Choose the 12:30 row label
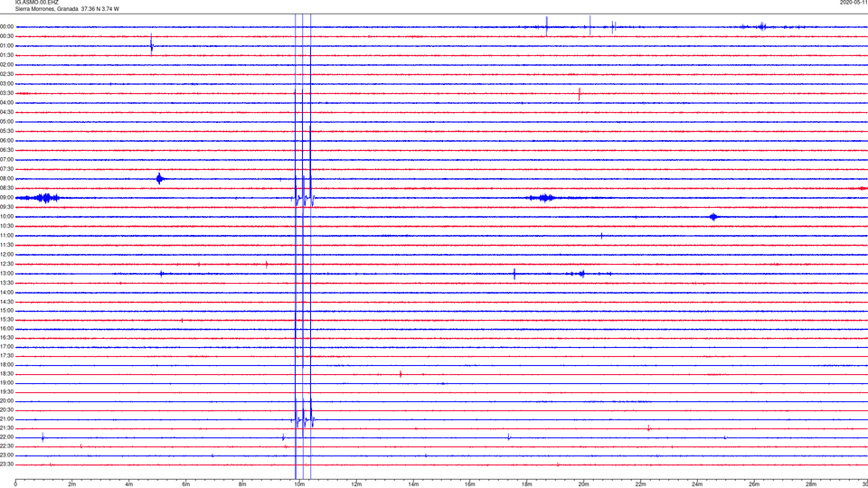The width and height of the screenshot is (868, 488). (x=6, y=264)
